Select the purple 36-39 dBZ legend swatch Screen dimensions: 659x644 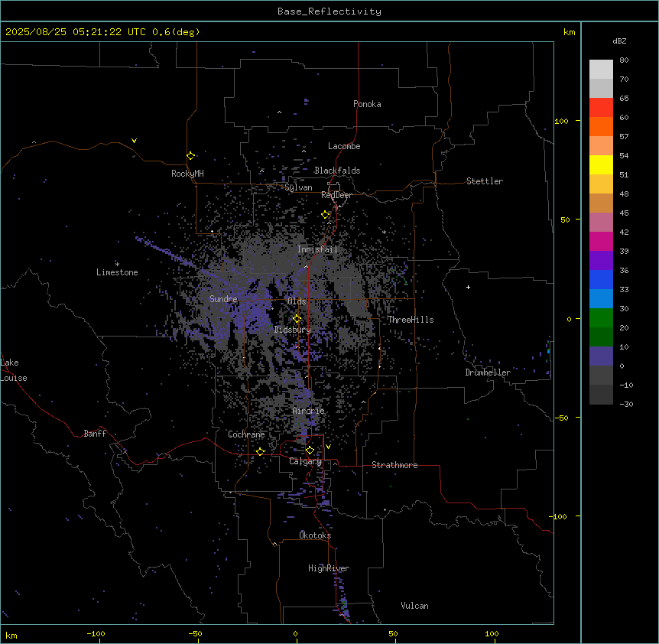pos(601,261)
